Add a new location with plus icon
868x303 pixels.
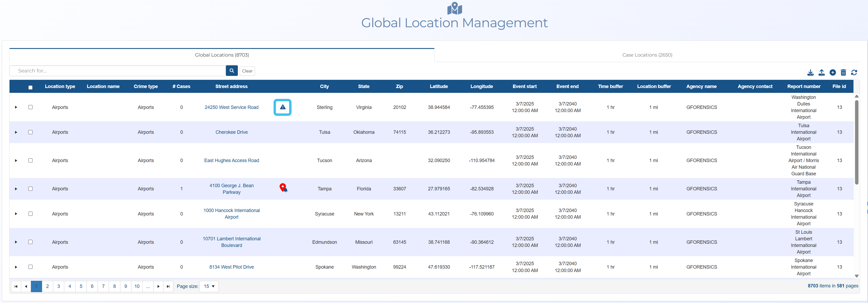832,72
